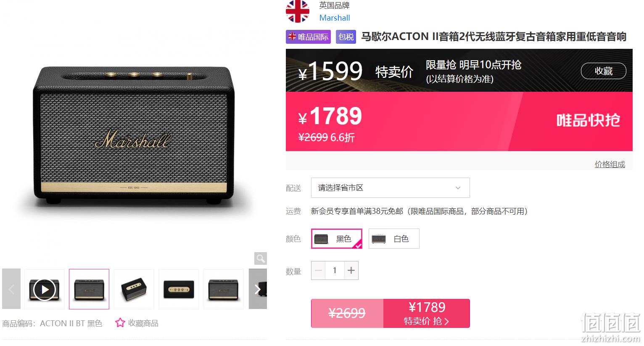The width and height of the screenshot is (644, 346).
Task: Click next arrow in thumbnail carousel
Action: pyautogui.click(x=258, y=289)
